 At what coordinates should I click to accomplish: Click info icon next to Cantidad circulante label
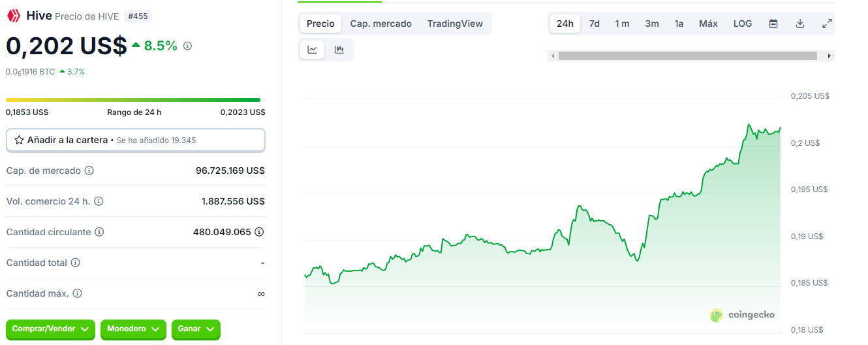click(99, 232)
